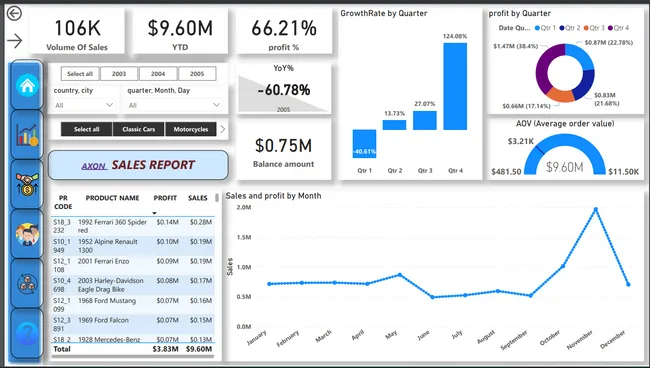Click the 66.21% profit % card
Image resolution: width=650 pixels, height=368 pixels.
click(284, 31)
